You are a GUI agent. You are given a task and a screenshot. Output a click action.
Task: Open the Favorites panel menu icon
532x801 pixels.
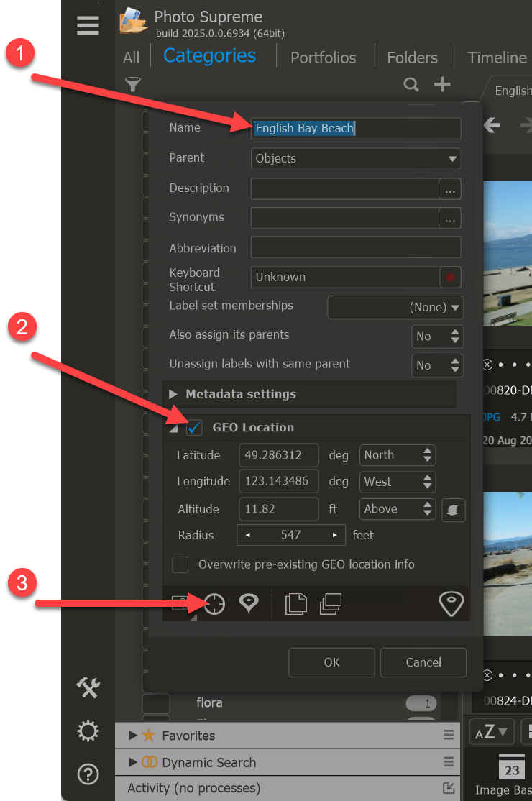click(449, 735)
